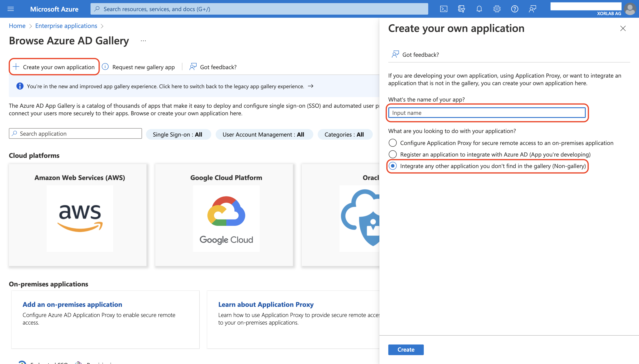639x364 pixels.
Task: Click the legacy app gallery banner text
Action: (165, 86)
